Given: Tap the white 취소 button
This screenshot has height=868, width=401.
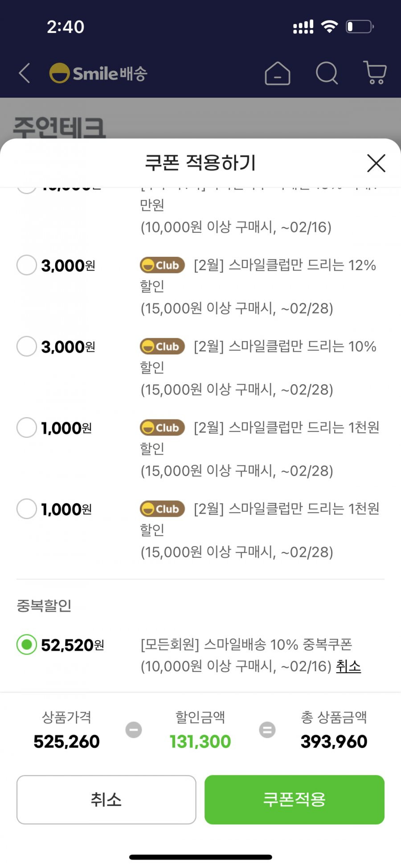Looking at the screenshot, I should pos(106,799).
